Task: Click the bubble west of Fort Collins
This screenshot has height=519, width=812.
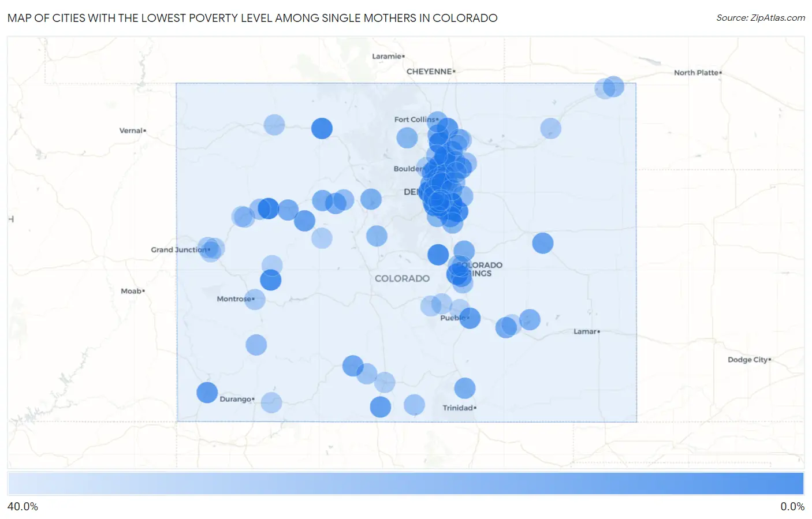Action: pos(407,138)
